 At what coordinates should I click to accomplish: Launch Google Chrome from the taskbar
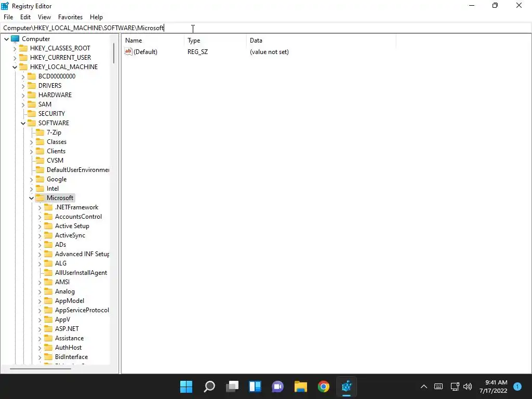[323, 387]
